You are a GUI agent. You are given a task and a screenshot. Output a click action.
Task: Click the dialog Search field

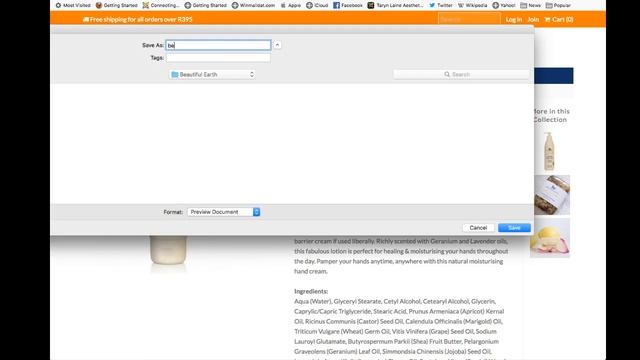[x=461, y=74]
